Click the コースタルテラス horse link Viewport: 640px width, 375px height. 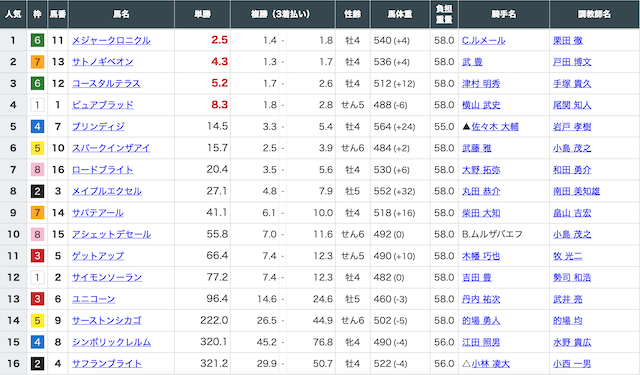tap(106, 84)
